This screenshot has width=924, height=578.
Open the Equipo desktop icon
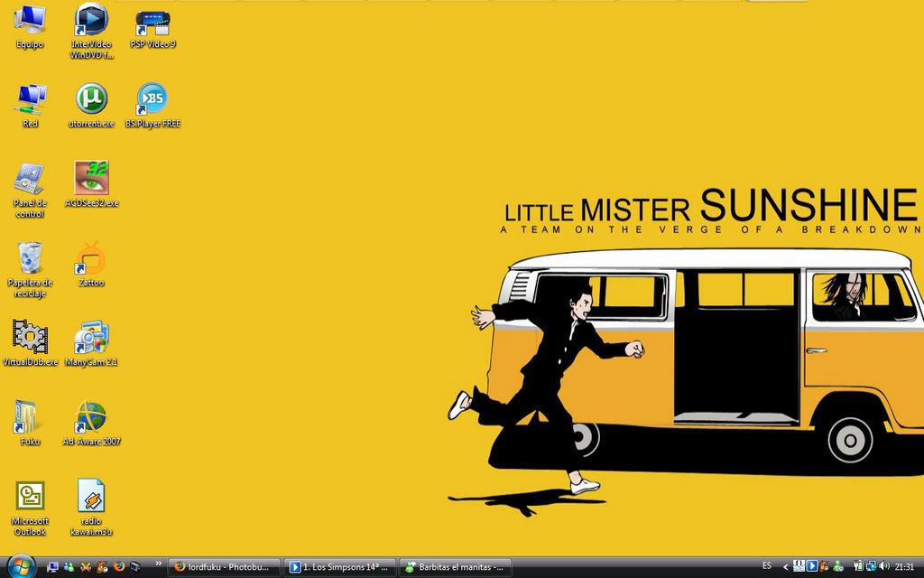pos(30,26)
